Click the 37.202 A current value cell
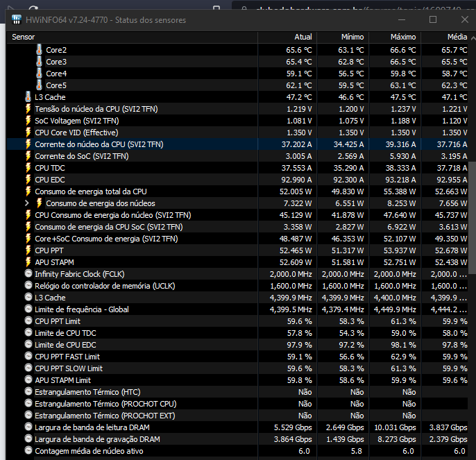Viewport: 476px width, 460px height. 296,144
